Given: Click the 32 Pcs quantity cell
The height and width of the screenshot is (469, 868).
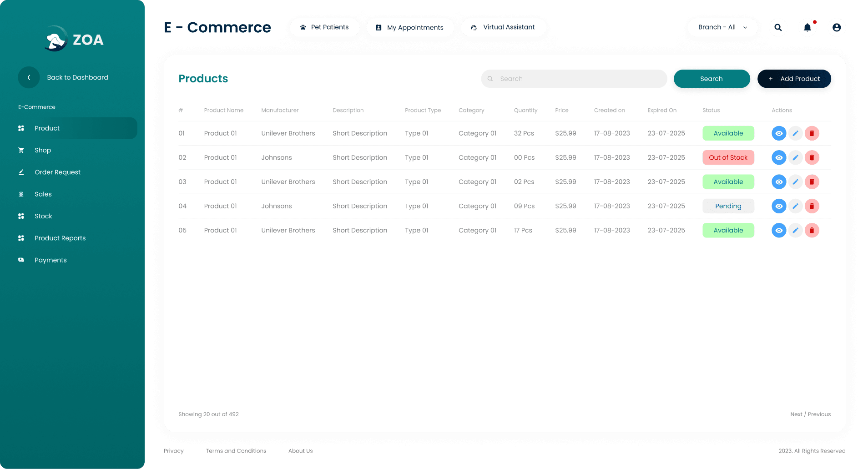Looking at the screenshot, I should click(x=524, y=133).
